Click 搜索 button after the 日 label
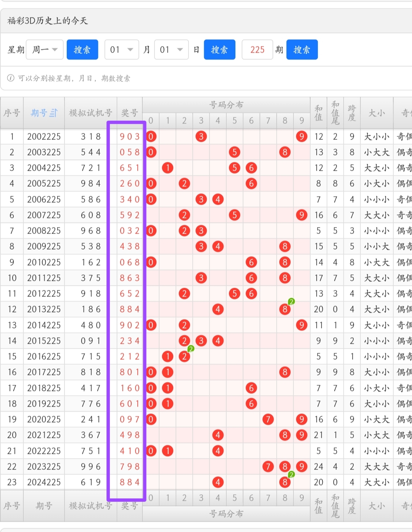Viewport: 412px width, 532px height. click(220, 50)
